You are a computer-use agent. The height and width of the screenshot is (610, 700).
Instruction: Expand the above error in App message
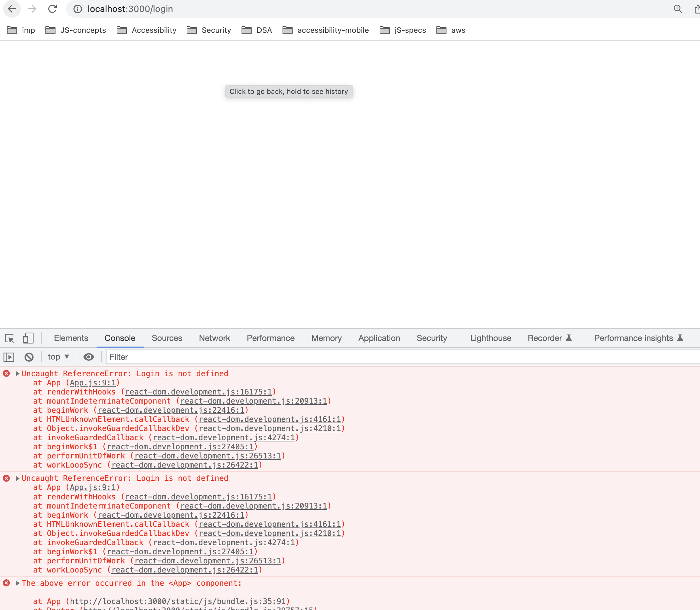pos(17,583)
